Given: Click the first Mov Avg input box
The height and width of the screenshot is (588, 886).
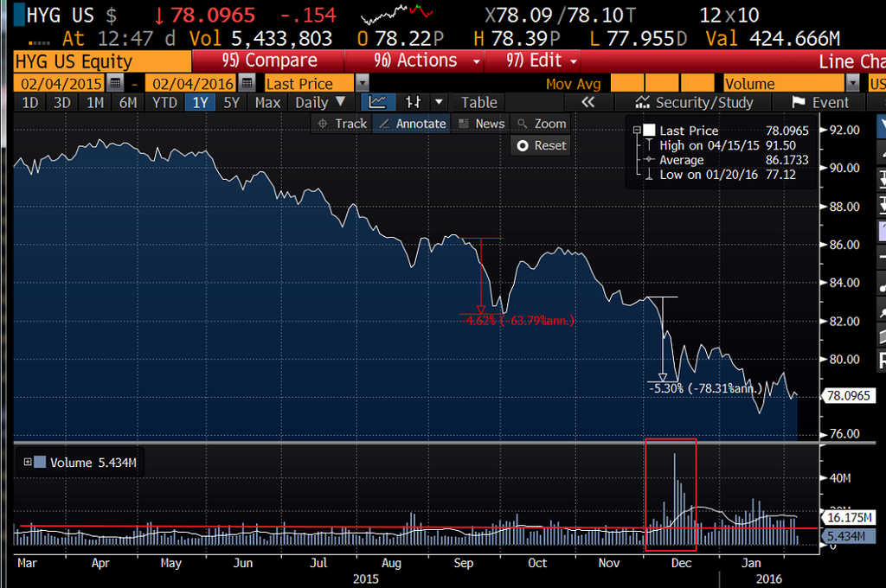Looking at the screenshot, I should (x=627, y=83).
